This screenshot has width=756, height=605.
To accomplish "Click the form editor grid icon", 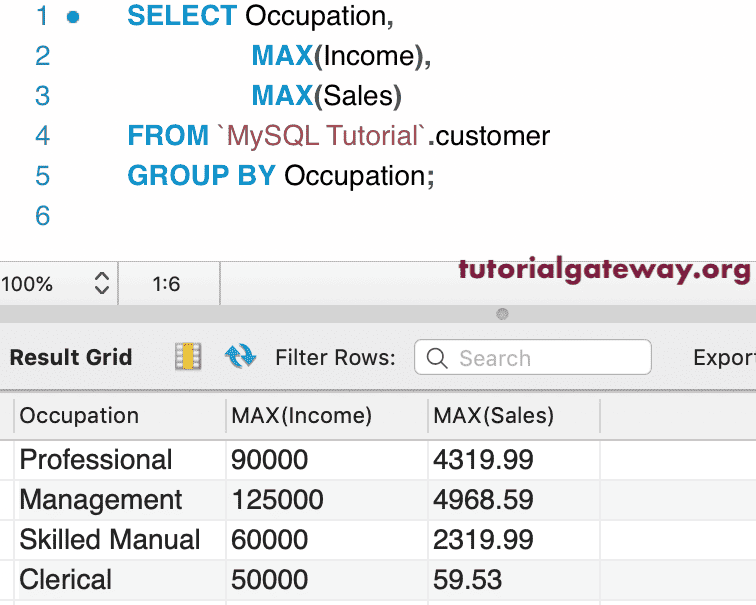I will [188, 357].
